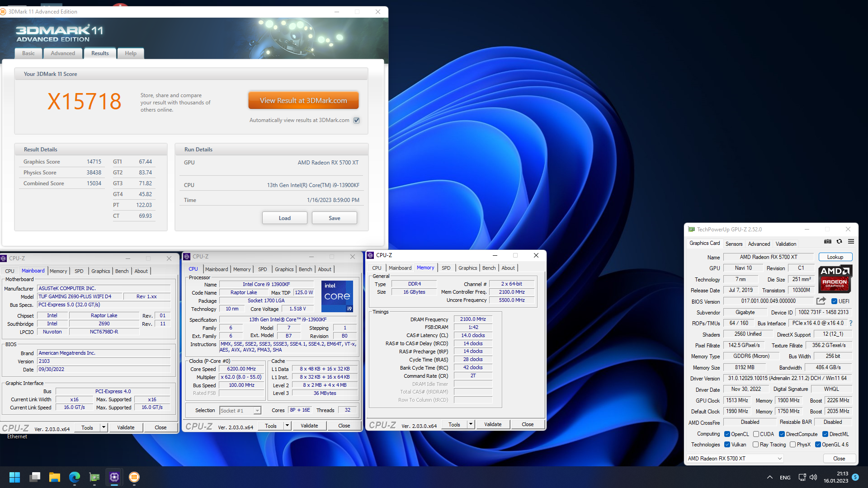The width and height of the screenshot is (868, 488).
Task: Click Intel Core i9 logo in CPU-Z
Action: point(337,296)
